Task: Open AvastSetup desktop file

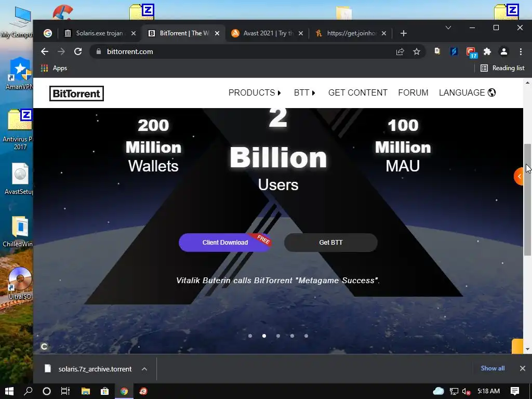Action: pos(19,179)
